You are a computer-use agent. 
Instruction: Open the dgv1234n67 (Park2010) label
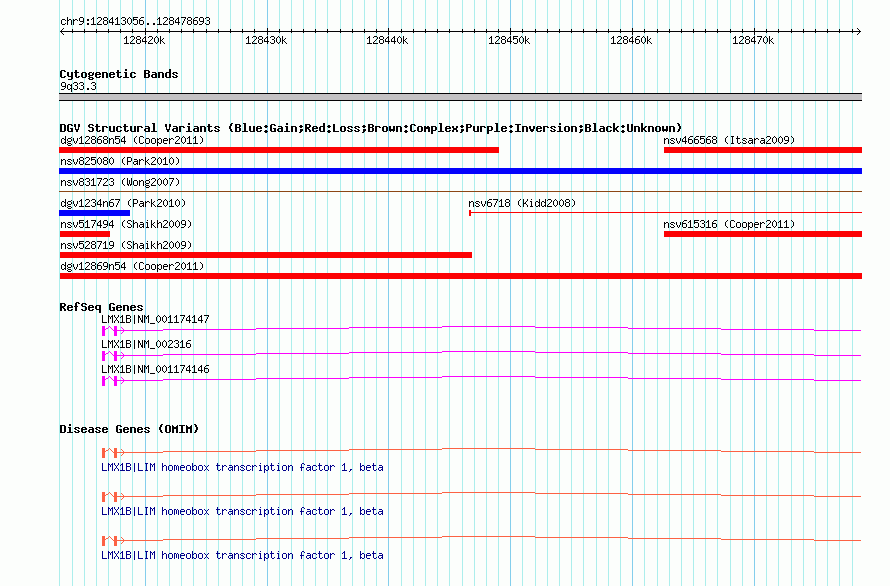coord(123,203)
